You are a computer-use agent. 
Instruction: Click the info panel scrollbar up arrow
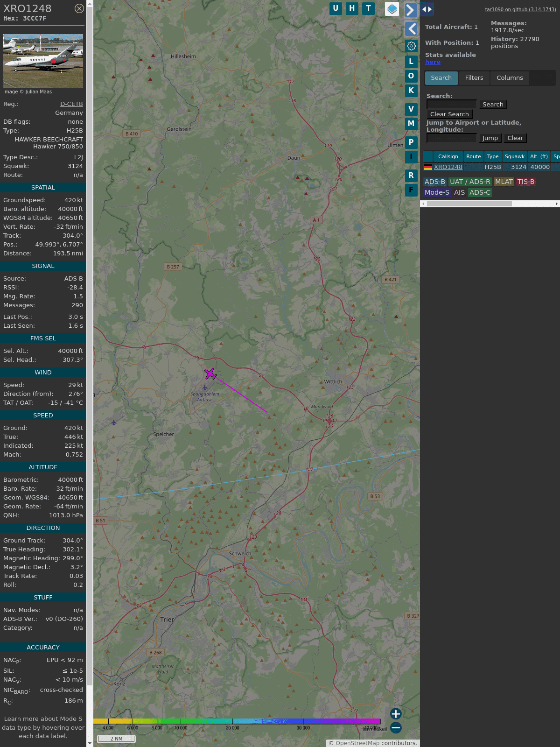[x=90, y=3]
